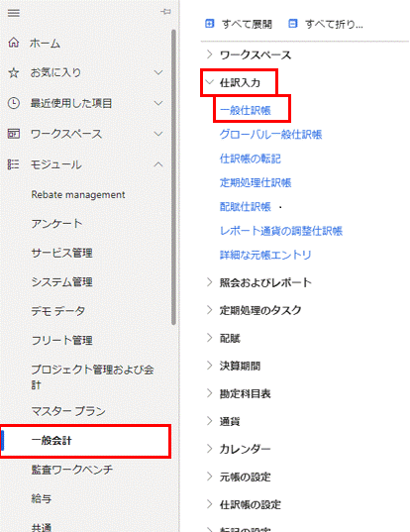Click the favorites star icon
Image resolution: width=410 pixels, height=532 pixels.
pyautogui.click(x=14, y=72)
